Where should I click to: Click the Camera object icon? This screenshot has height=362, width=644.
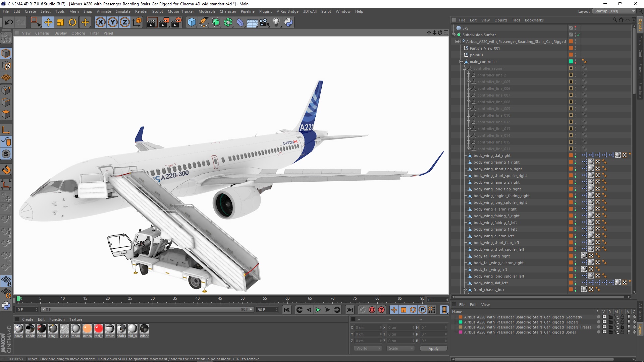click(264, 22)
